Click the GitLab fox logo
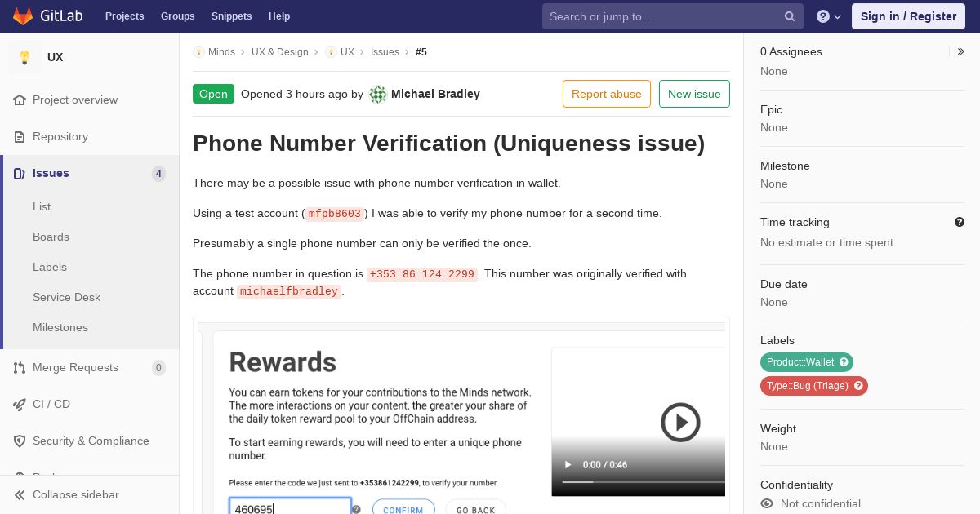The image size is (980, 514). pos(23,16)
